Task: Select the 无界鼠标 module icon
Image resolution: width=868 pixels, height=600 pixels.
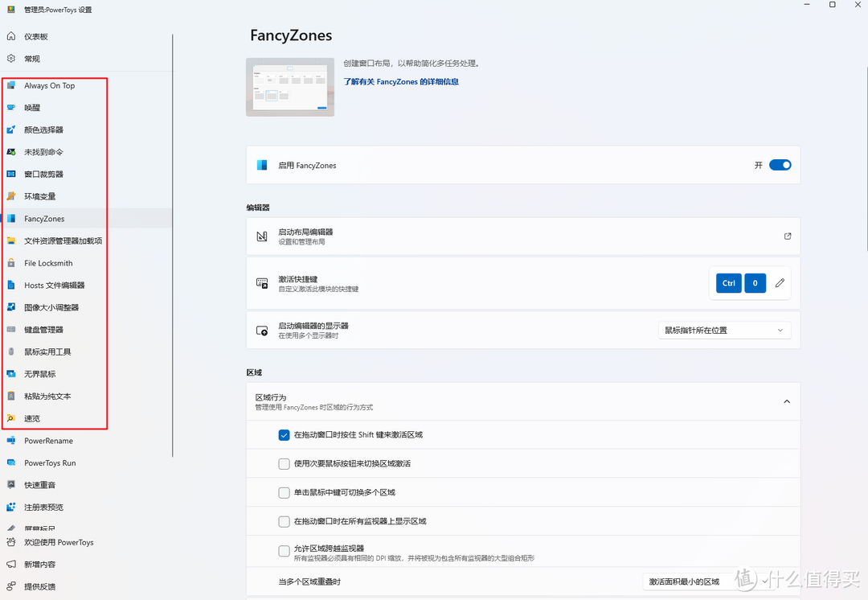Action: pyautogui.click(x=11, y=374)
